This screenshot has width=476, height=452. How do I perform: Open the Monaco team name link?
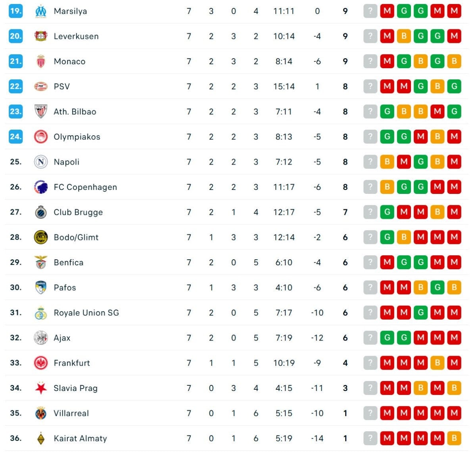pos(69,61)
